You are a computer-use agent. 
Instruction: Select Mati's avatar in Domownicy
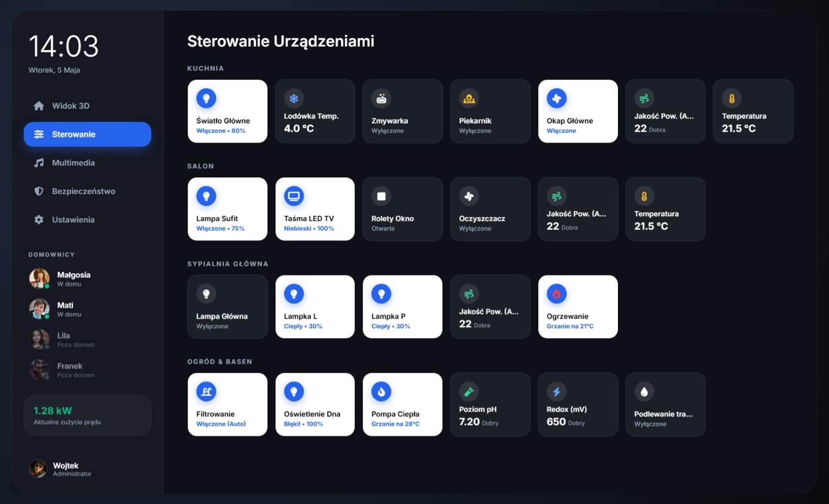pos(39,309)
